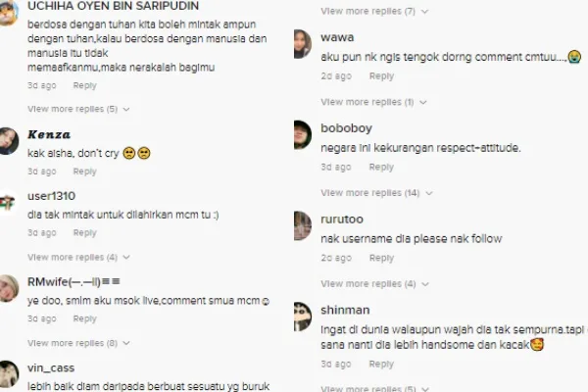This screenshot has height=392, width=588.
Task: Show 4 more replies under user1310
Action: click(x=78, y=258)
